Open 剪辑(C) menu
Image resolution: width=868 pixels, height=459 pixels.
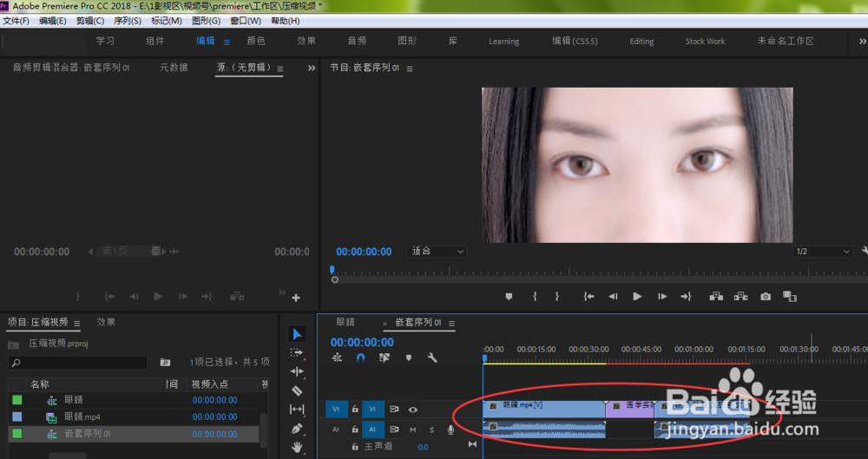90,21
